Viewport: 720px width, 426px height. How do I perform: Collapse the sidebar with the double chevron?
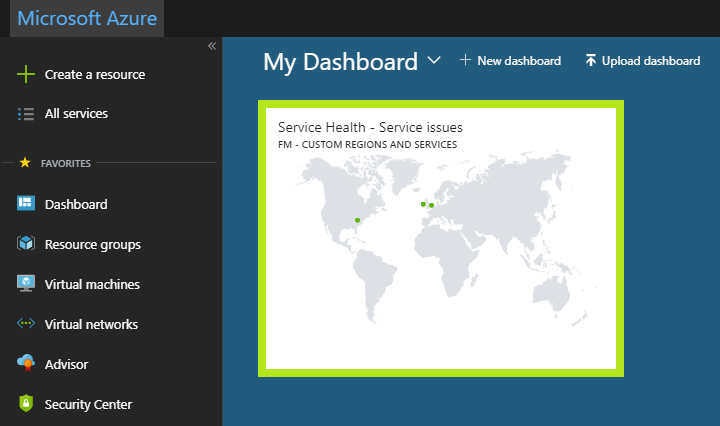coord(212,46)
